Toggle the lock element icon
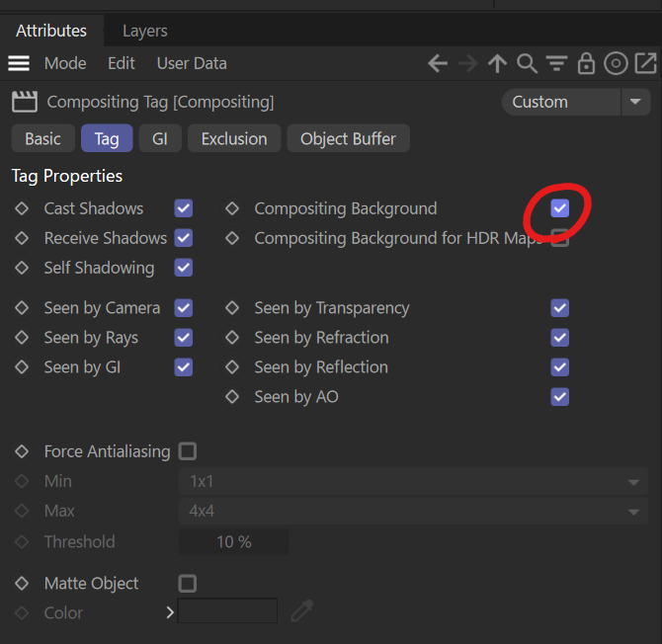662x644 pixels. 586,64
